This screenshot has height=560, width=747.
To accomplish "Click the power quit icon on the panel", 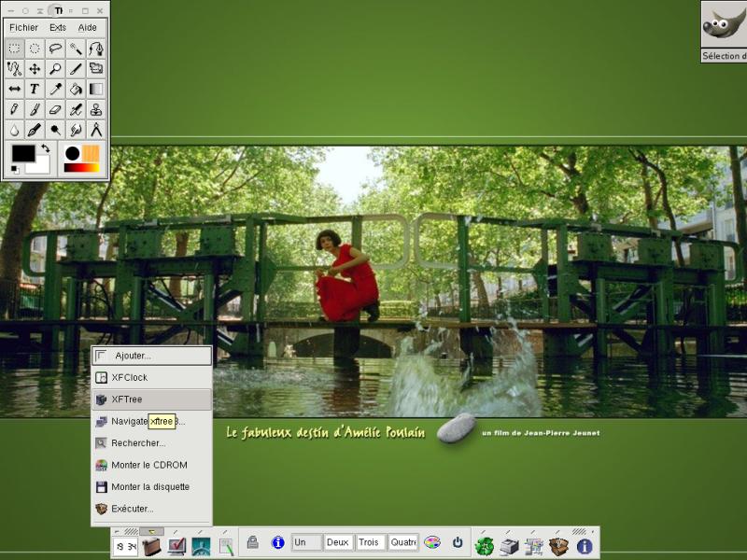I will (x=458, y=542).
